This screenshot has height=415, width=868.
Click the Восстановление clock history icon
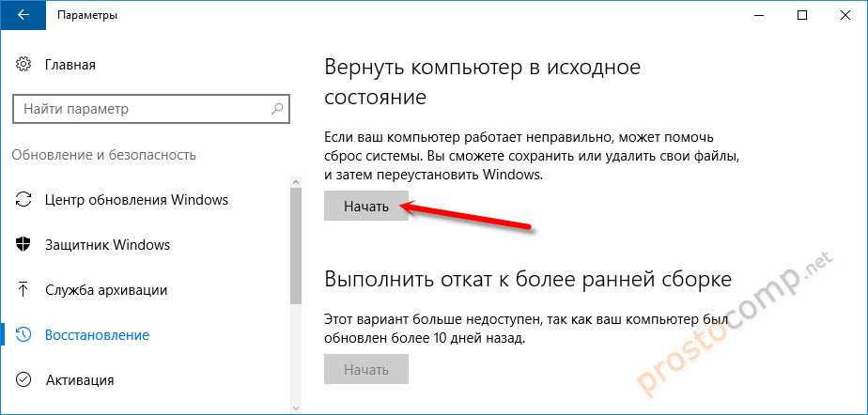(23, 335)
